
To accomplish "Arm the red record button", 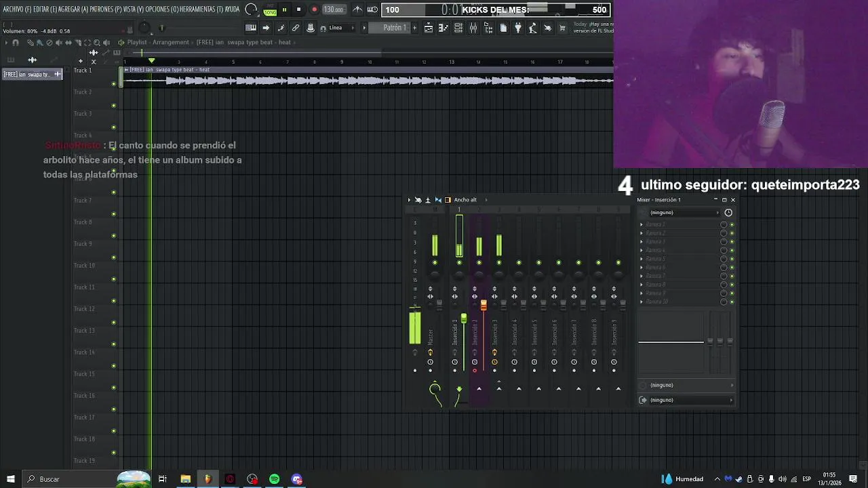I will click(314, 9).
